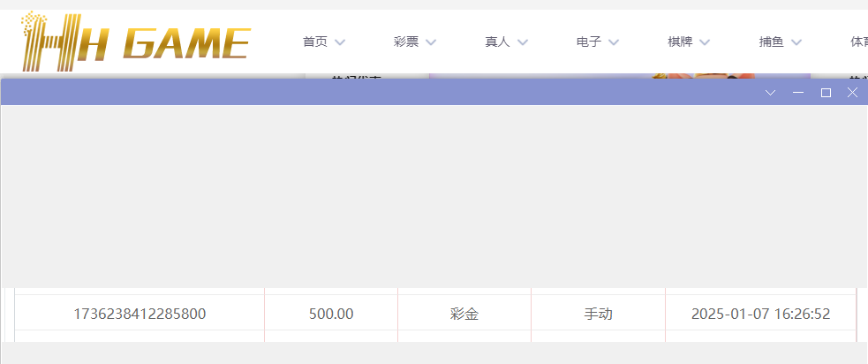The width and height of the screenshot is (868, 364).
Task: Select the 电子 navigation item
Action: (589, 42)
